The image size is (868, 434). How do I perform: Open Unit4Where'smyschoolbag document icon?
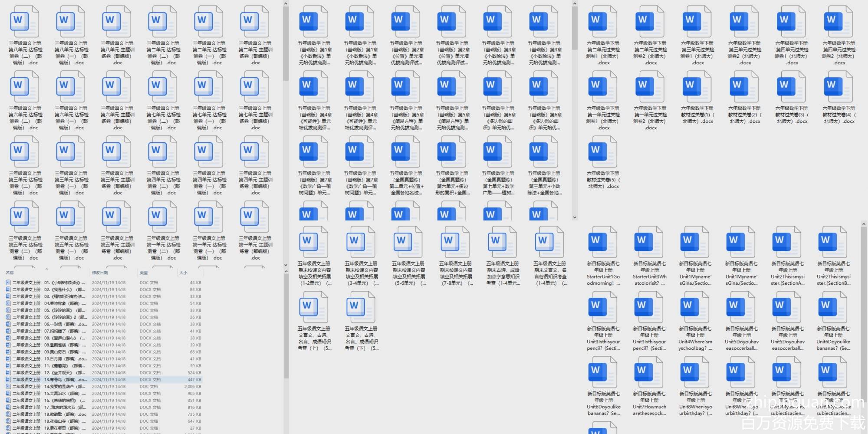tap(695, 309)
